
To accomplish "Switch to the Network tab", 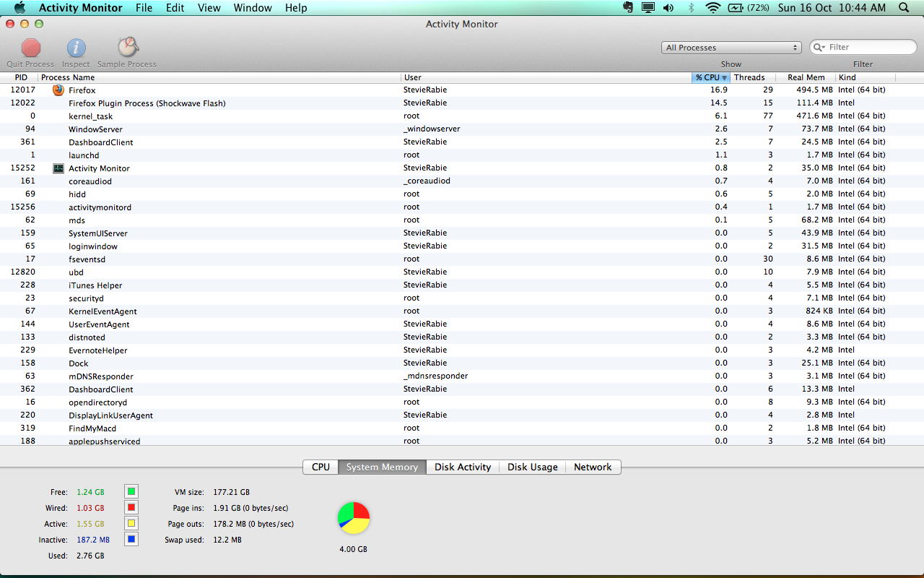I will (593, 467).
